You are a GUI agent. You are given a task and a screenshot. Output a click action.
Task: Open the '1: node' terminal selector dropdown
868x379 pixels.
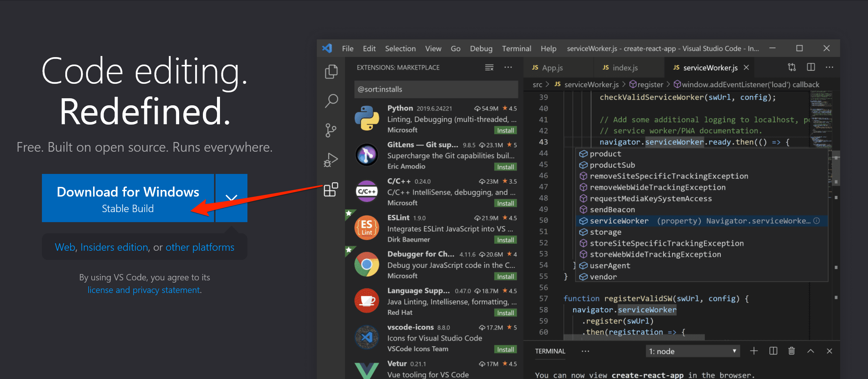pos(692,351)
